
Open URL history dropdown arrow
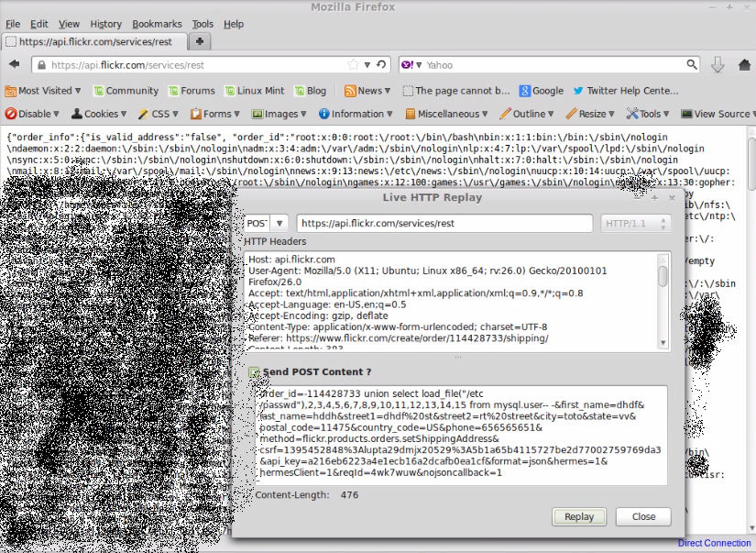click(x=367, y=65)
